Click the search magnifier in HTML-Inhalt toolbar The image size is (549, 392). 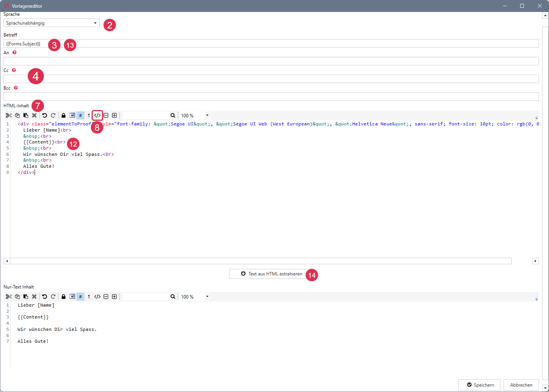pyautogui.click(x=173, y=115)
